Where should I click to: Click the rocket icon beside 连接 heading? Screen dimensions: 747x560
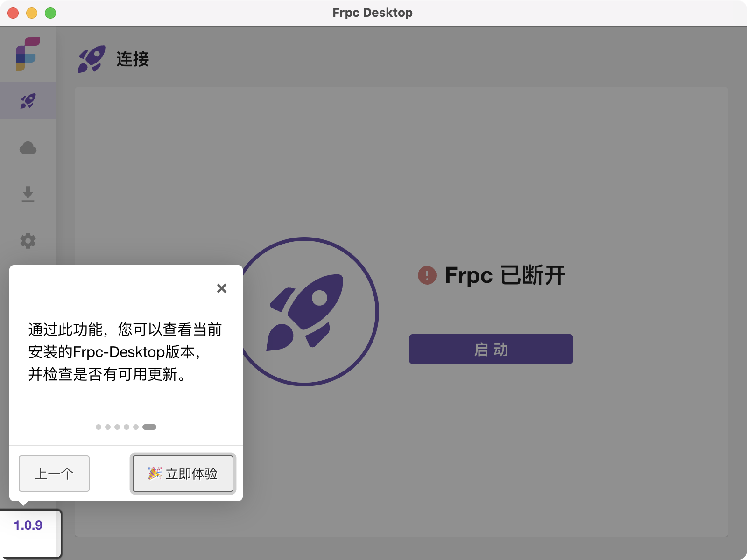(x=92, y=59)
